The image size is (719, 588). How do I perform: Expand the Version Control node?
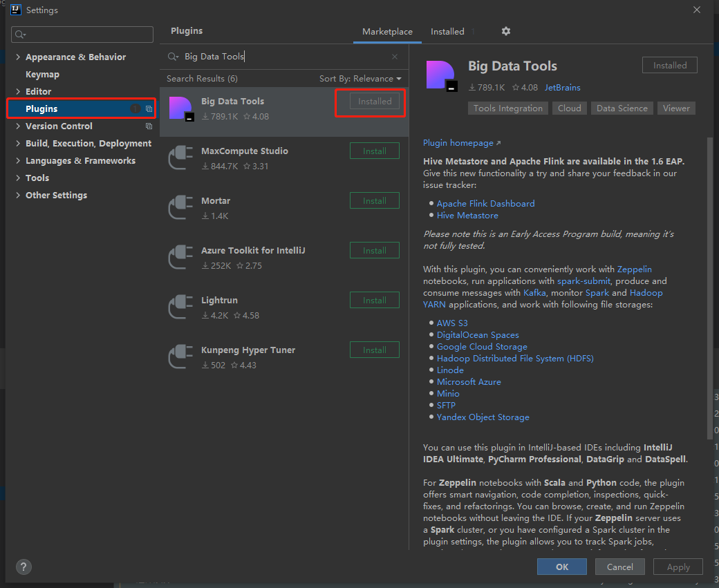18,126
